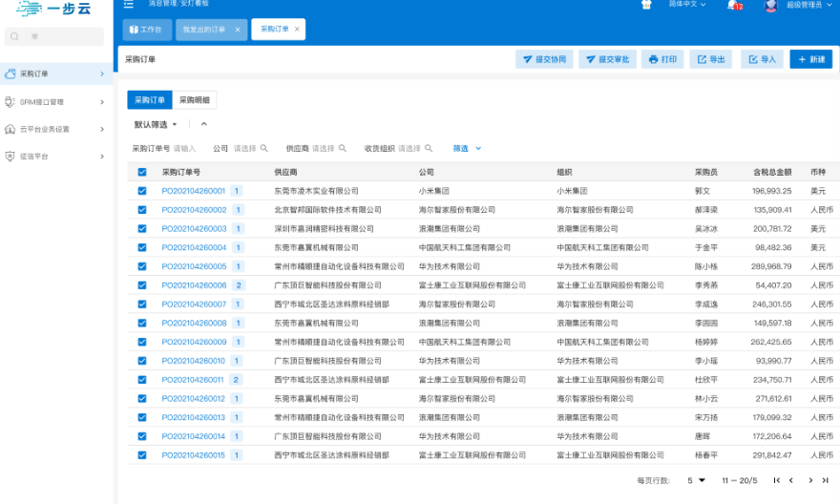The height and width of the screenshot is (504, 840).
Task: Click the hamburger menu icon in top bar
Action: click(128, 5)
